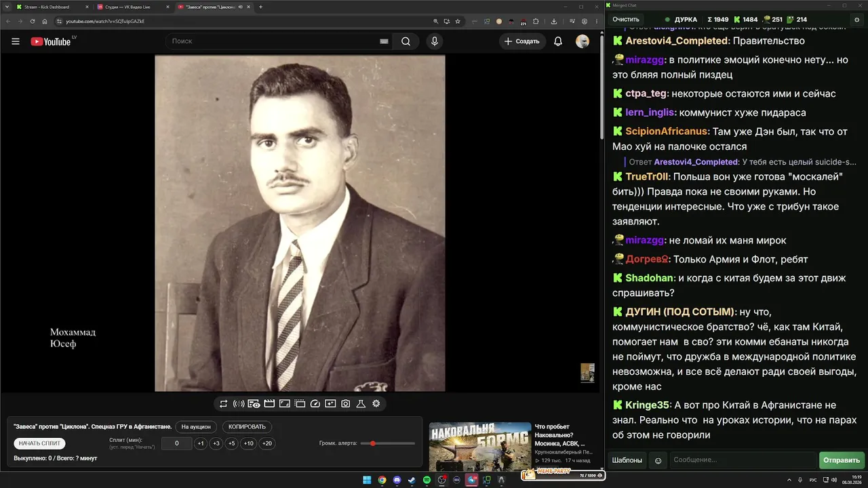Click the YouTube search magnifier button
The image size is (868, 488).
coord(406,41)
